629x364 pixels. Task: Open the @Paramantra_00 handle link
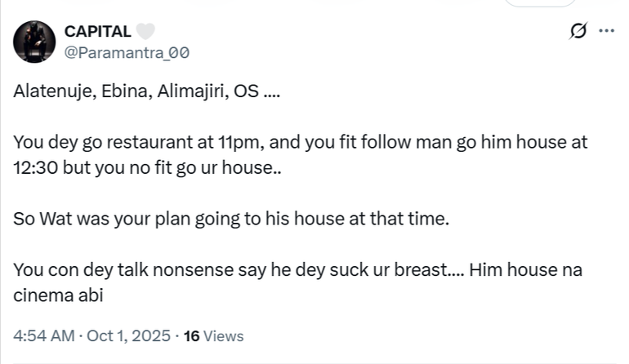point(127,52)
